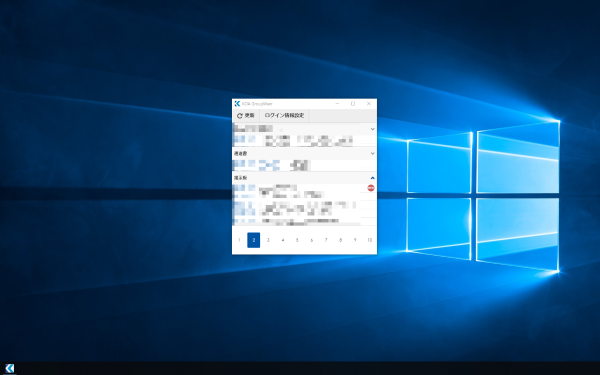
Task: Collapse the 掲示板 section with blue arrow
Action: 372,178
